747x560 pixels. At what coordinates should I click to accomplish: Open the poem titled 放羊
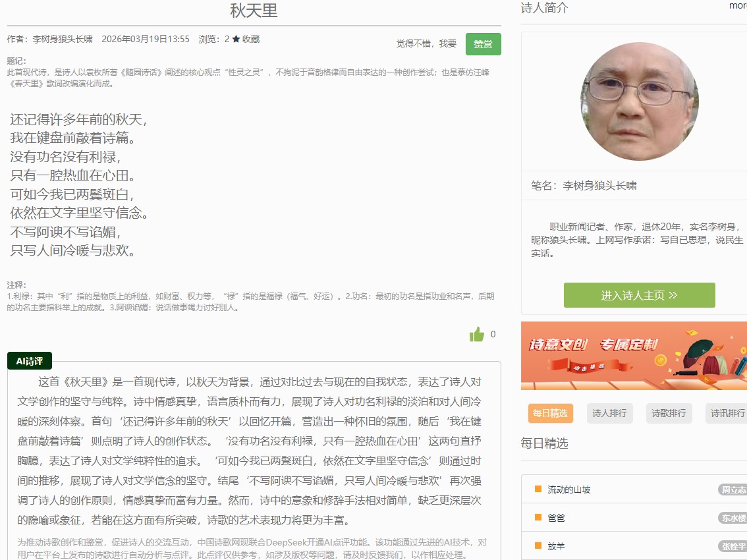pyautogui.click(x=557, y=546)
